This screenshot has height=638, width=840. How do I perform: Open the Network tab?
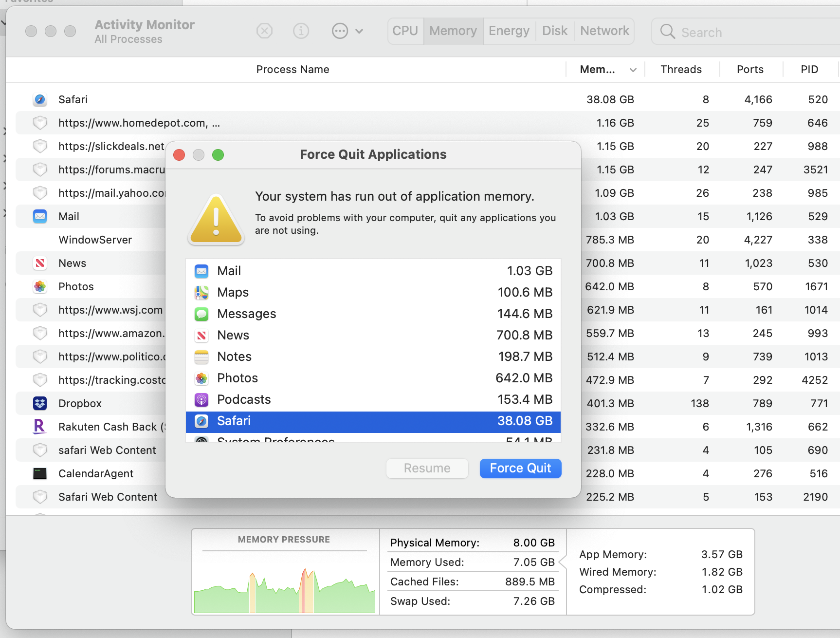click(604, 31)
